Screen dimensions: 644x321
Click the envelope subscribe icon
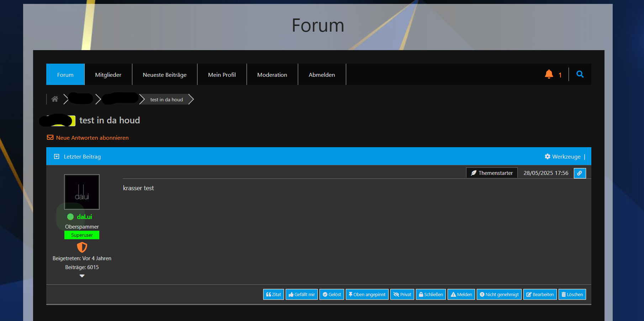[x=50, y=138]
